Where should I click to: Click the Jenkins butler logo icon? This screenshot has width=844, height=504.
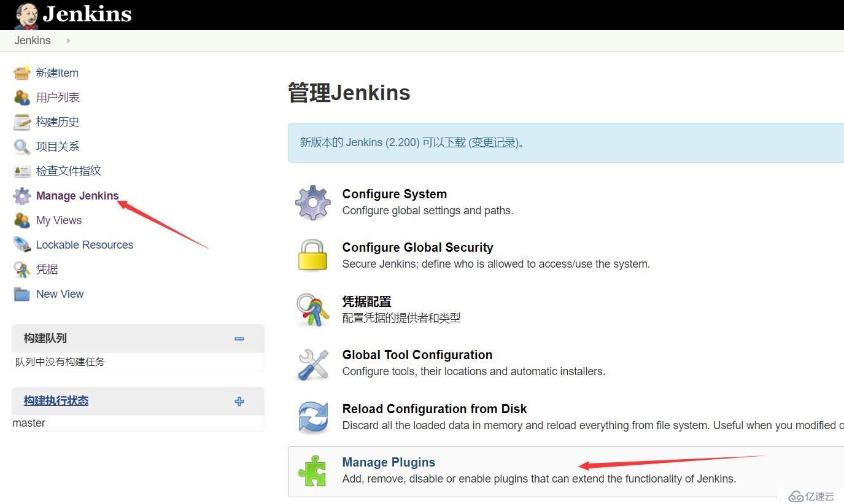coord(26,15)
